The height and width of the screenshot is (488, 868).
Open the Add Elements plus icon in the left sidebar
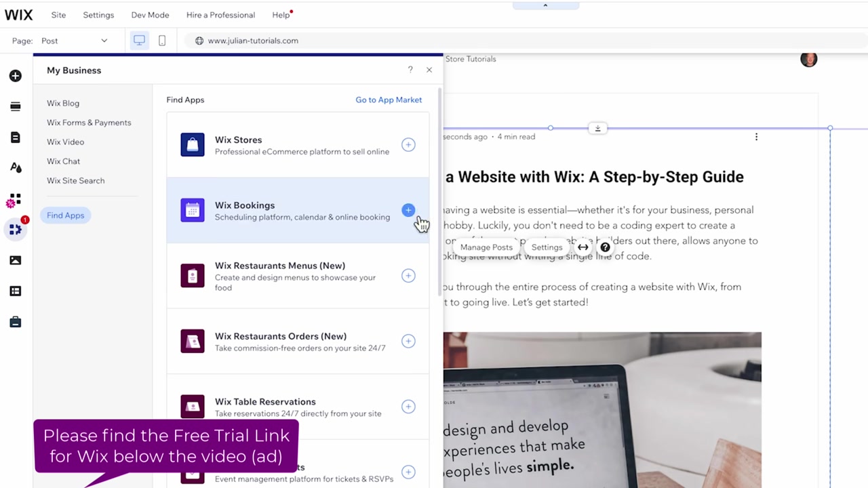(x=16, y=76)
